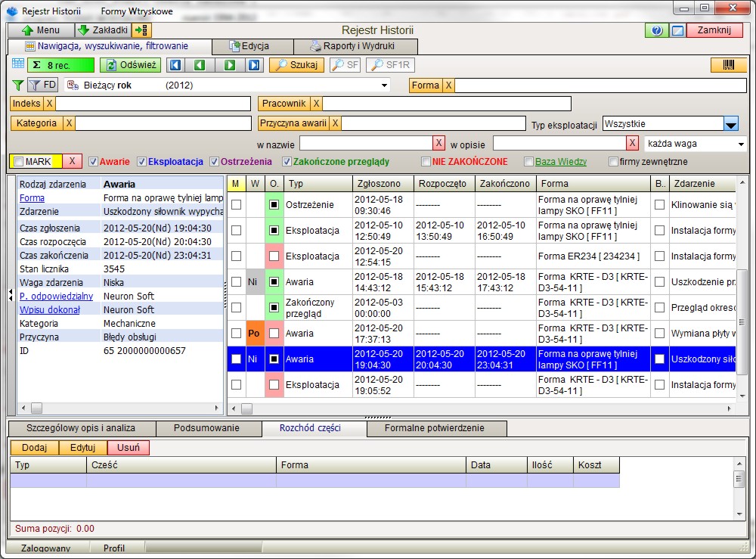
Task: Open the Podsumowanie tab
Action: pyautogui.click(x=207, y=428)
